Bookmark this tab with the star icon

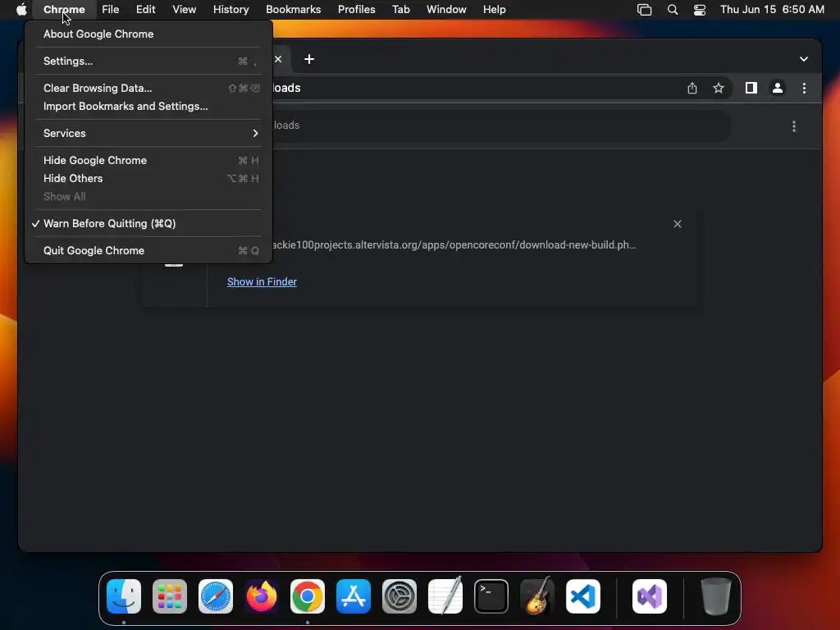[x=719, y=88]
